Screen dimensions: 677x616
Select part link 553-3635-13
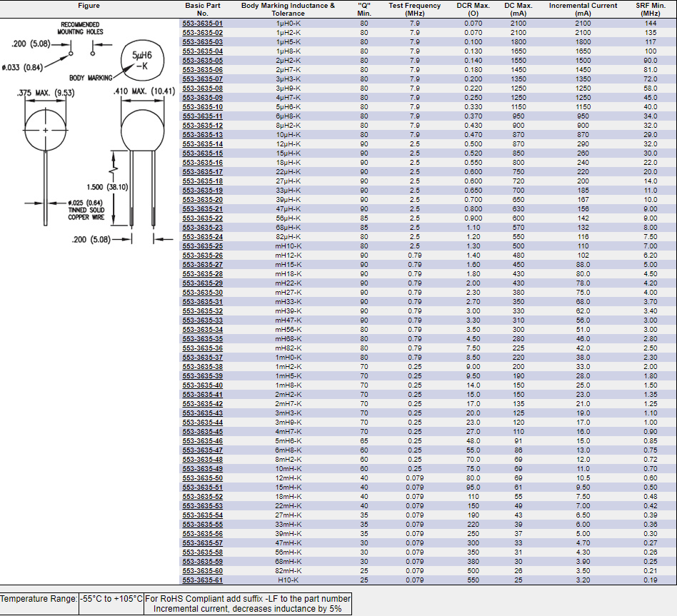click(x=202, y=135)
